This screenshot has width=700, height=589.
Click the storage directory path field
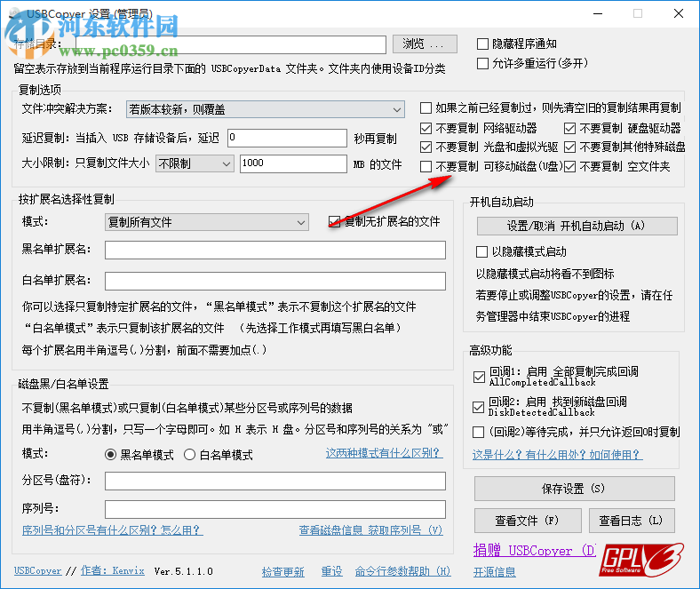point(231,44)
